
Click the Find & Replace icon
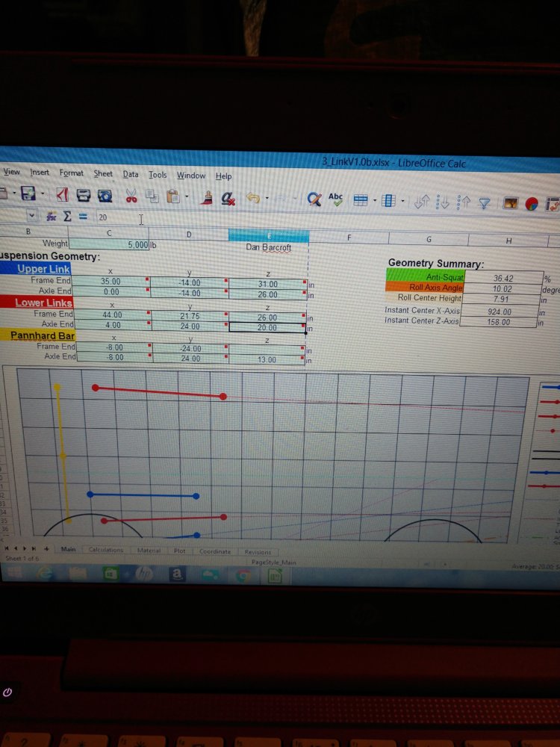(x=315, y=199)
